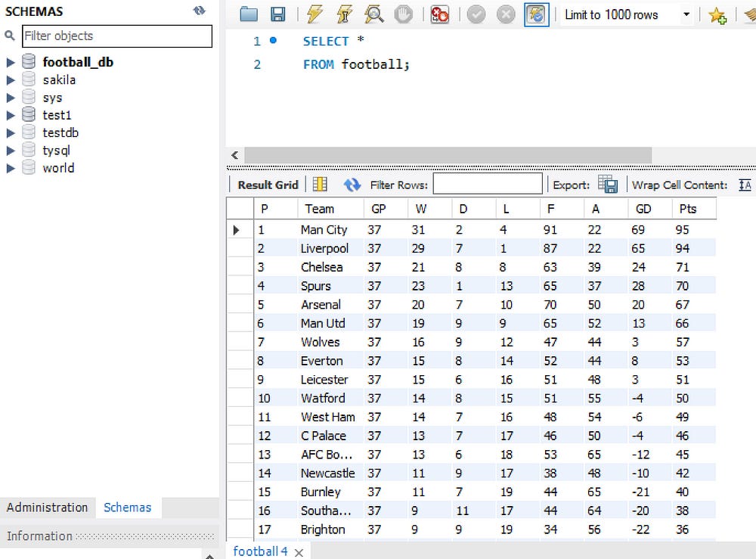Export the result set to a file
This screenshot has height=559, width=756.
tap(608, 185)
